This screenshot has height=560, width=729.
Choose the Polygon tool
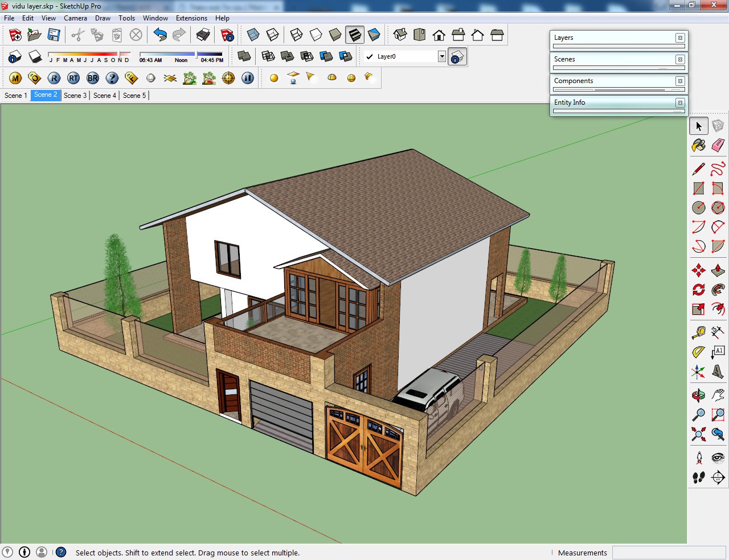coord(718,208)
